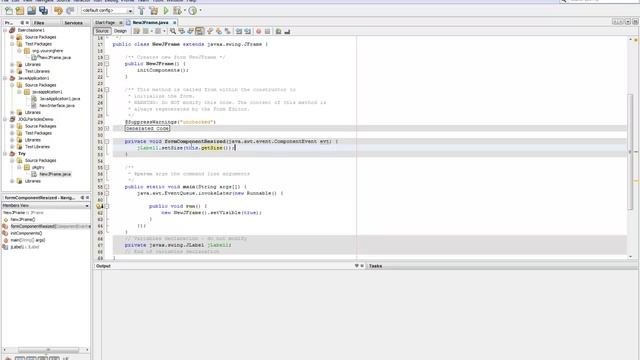Click the Profile Main Project icon
Image resolution: width=640 pixels, height=360 pixels.
tap(193, 11)
